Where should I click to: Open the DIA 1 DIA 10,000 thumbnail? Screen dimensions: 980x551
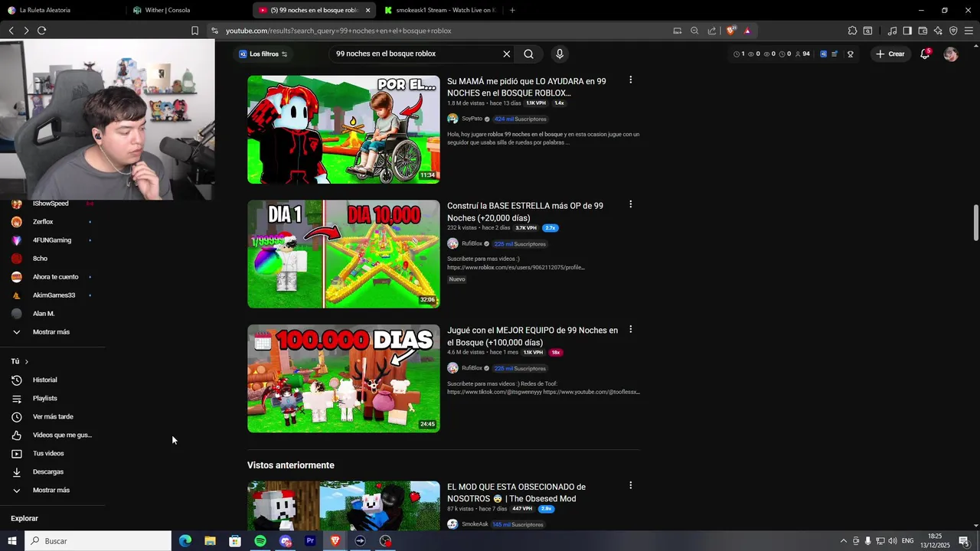click(344, 254)
